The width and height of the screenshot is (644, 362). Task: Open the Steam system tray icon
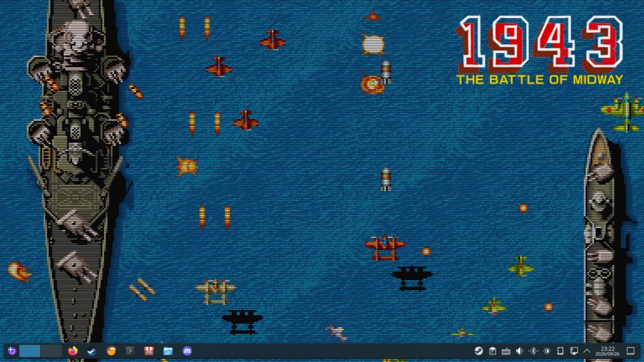pos(479,351)
